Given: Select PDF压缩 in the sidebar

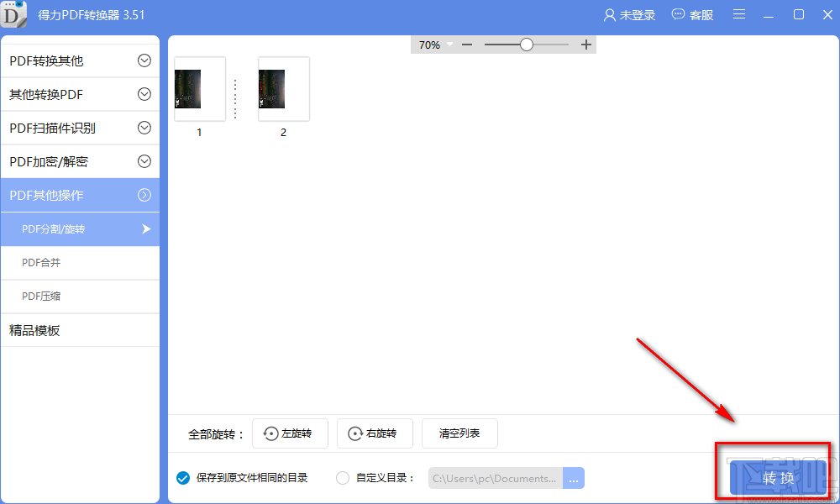Looking at the screenshot, I should click(x=81, y=297).
